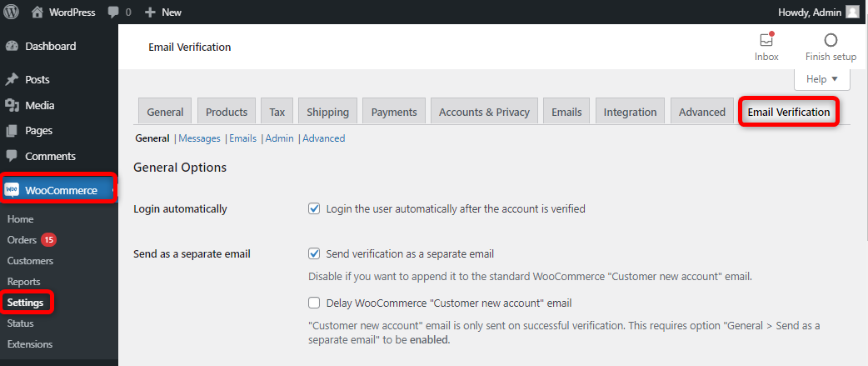Open the Payments tab
The height and width of the screenshot is (366, 868).
[394, 112]
